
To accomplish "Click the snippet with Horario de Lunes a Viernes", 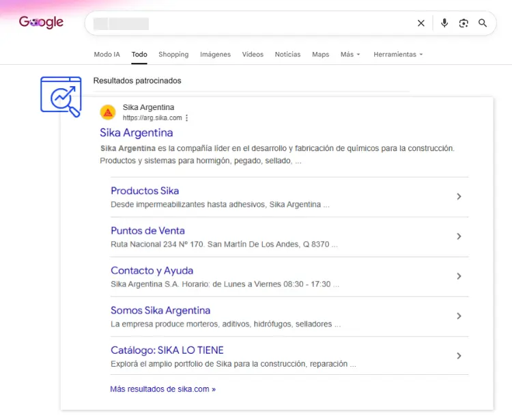I will pyautogui.click(x=225, y=284).
